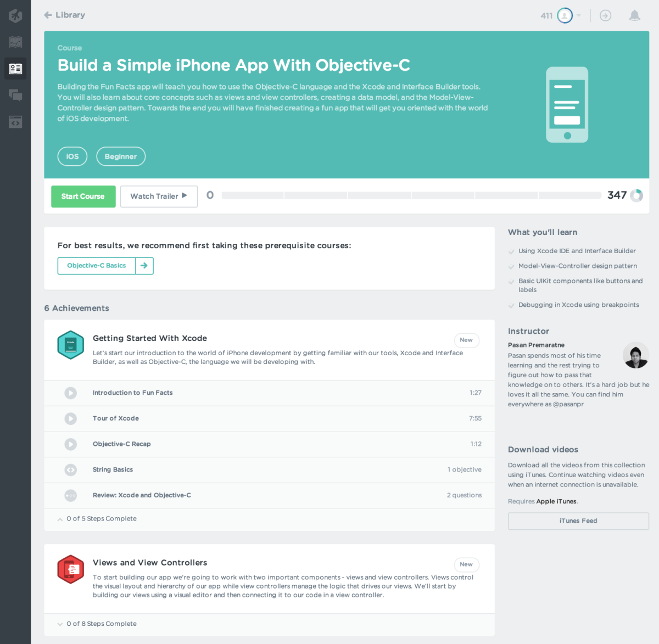Open Views and View Controllers title
Viewport: 659px width, 644px height.
pos(150,563)
